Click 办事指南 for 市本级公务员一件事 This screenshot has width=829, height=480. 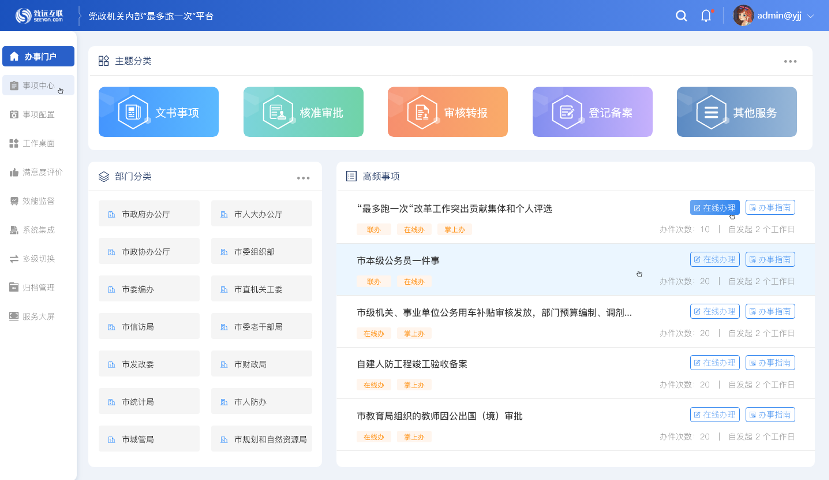tap(770, 260)
